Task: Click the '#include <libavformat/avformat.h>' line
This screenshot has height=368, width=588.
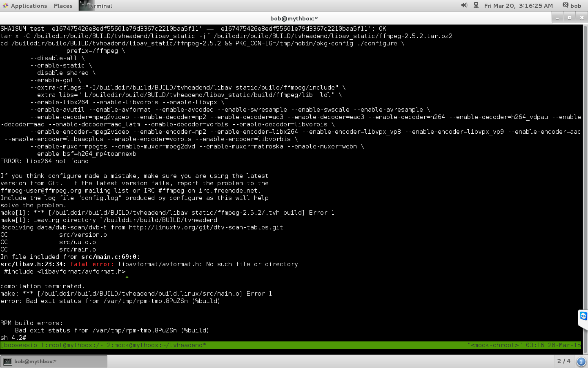Action: pyautogui.click(x=65, y=272)
